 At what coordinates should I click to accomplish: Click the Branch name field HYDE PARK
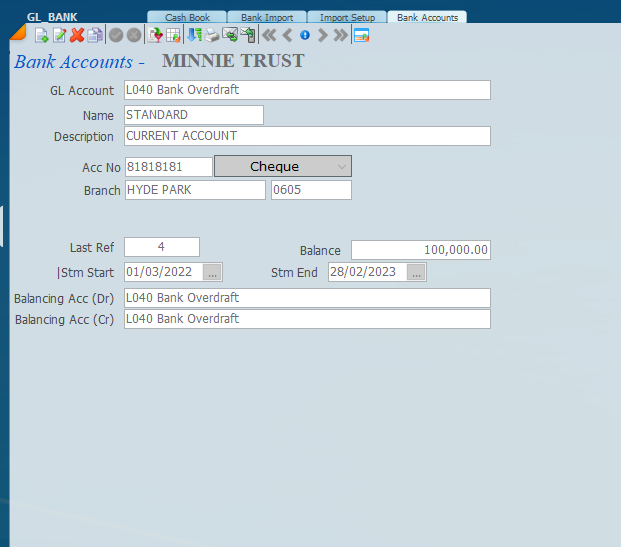click(x=195, y=190)
